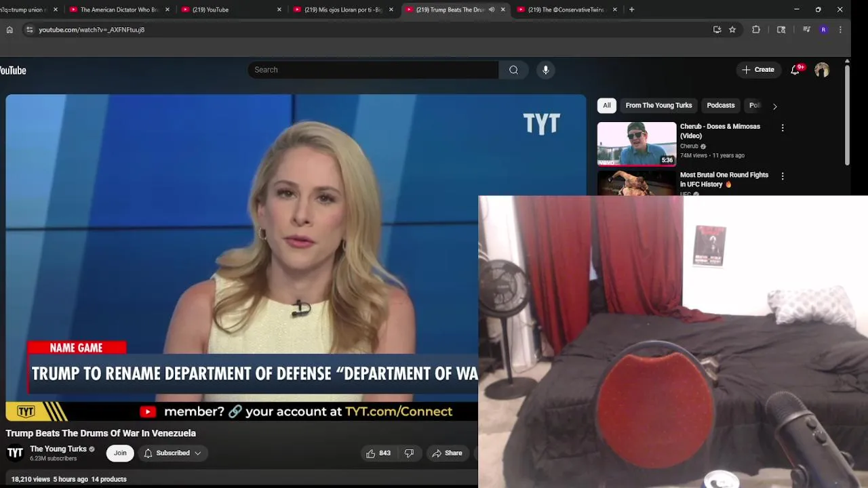
Task: Click the Create button
Action: point(758,70)
